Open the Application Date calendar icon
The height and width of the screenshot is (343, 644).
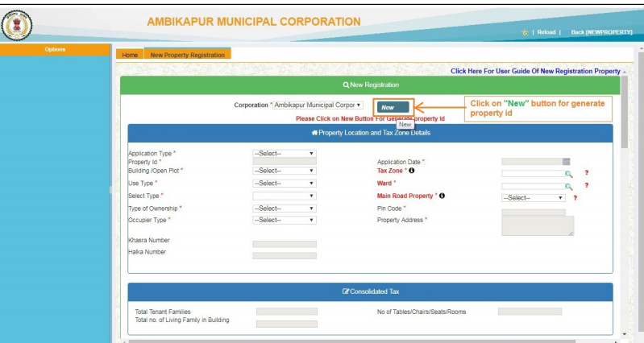pos(567,162)
